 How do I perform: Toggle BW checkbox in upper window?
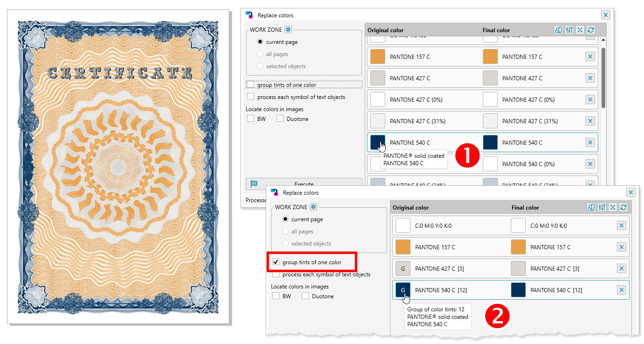(x=251, y=119)
